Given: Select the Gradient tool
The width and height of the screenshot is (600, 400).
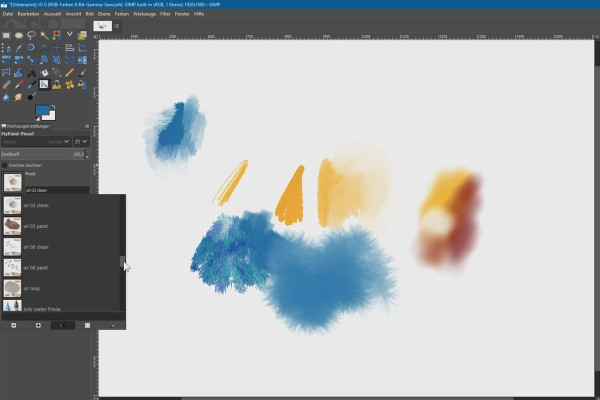Looking at the screenshot, I should point(57,72).
